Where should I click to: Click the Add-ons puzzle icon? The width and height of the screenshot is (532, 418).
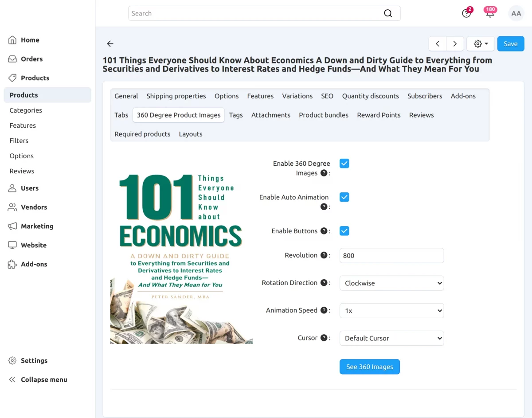pos(12,264)
